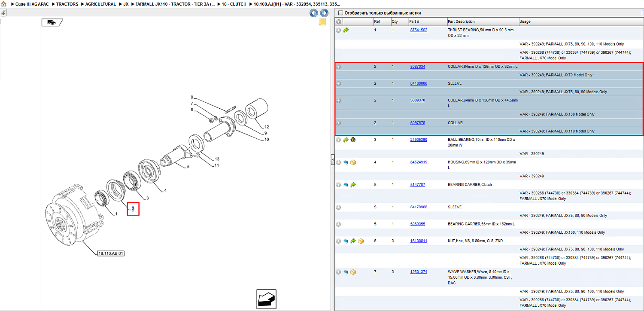Viewport: 644px width, 311px height.
Task: Open TRACTORS breadcrumb
Action: click(67, 4)
